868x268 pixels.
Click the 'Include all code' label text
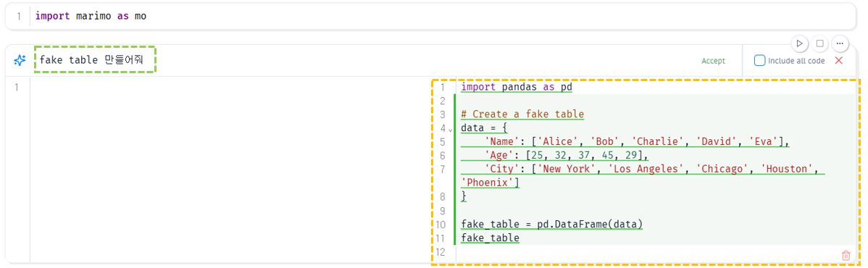click(x=796, y=61)
